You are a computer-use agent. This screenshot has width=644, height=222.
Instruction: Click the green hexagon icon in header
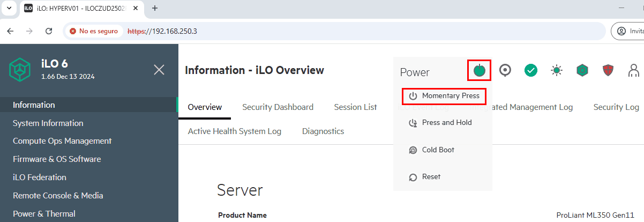pyautogui.click(x=582, y=70)
